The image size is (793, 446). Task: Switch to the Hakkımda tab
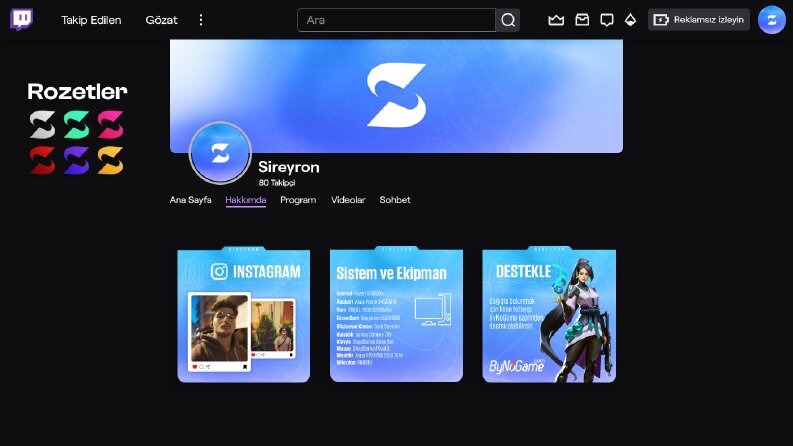246,200
